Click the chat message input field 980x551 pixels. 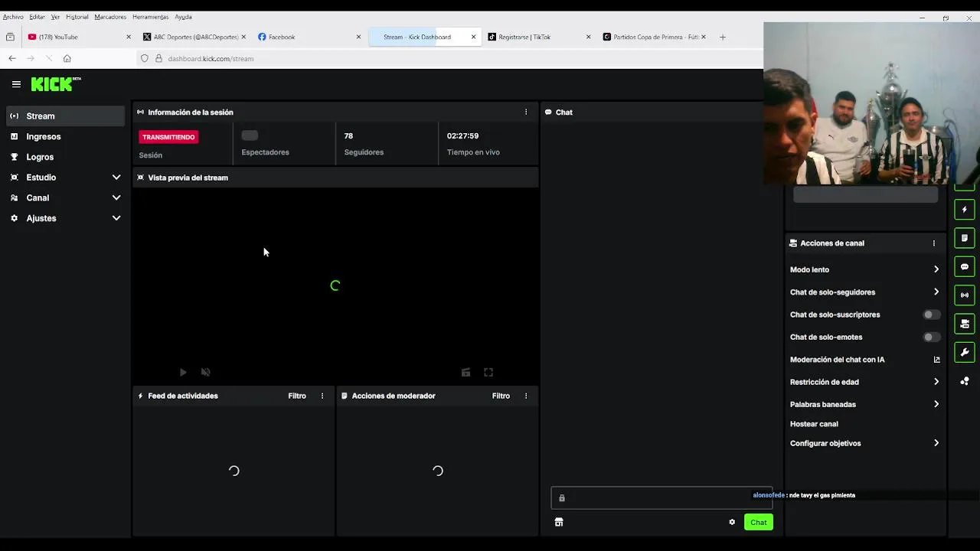(x=661, y=497)
